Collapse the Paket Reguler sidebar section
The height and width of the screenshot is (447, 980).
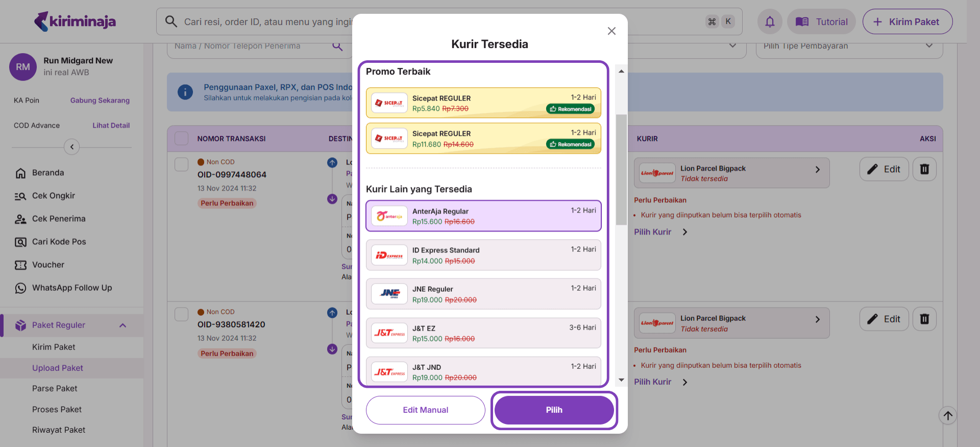point(122,325)
